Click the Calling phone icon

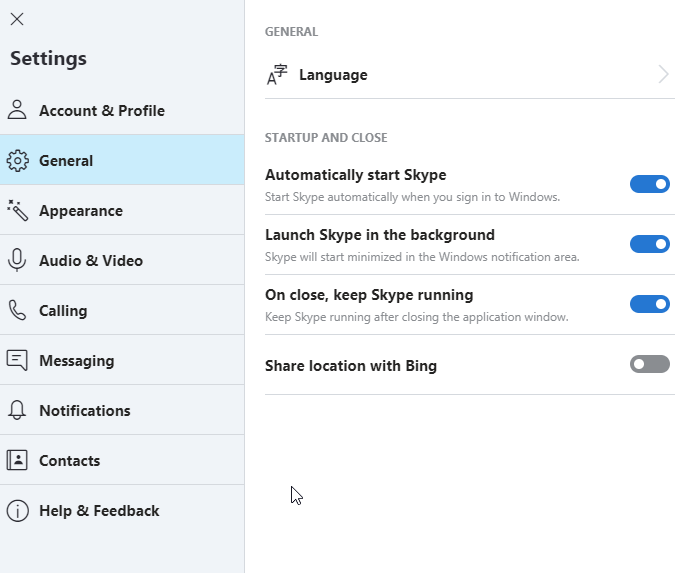[17, 310]
